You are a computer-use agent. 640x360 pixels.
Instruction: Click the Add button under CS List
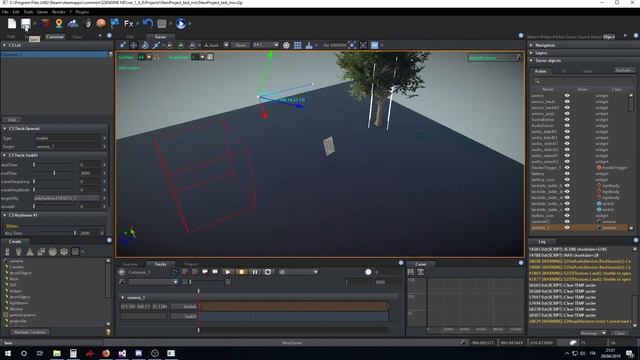tap(12, 120)
